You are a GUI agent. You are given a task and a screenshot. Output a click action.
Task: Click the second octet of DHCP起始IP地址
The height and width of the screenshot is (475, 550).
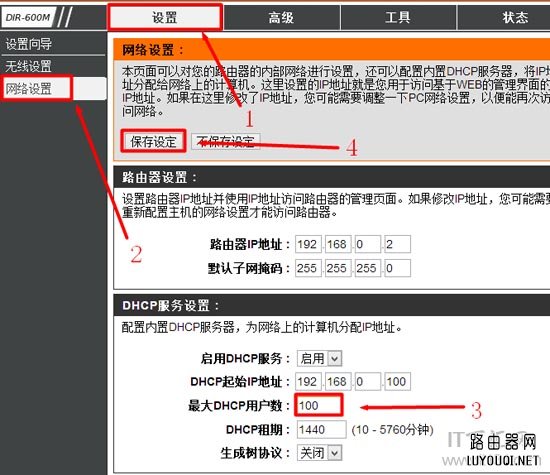338,381
